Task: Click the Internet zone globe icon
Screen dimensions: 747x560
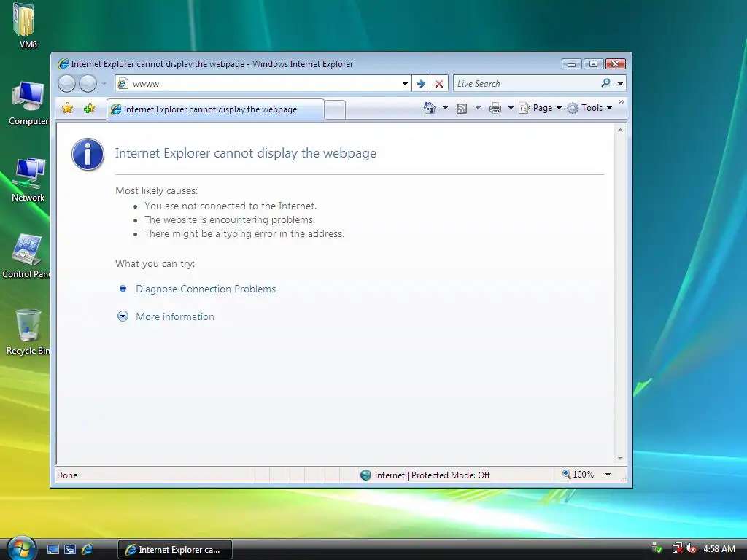Action: pos(366,475)
